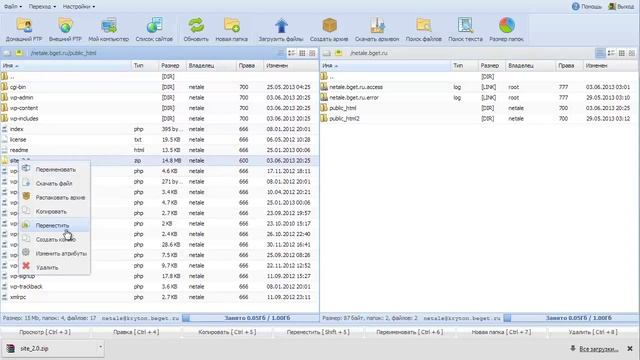Click the first icon left of the right panel path
The height and width of the screenshot is (360, 640).
(x=327, y=53)
